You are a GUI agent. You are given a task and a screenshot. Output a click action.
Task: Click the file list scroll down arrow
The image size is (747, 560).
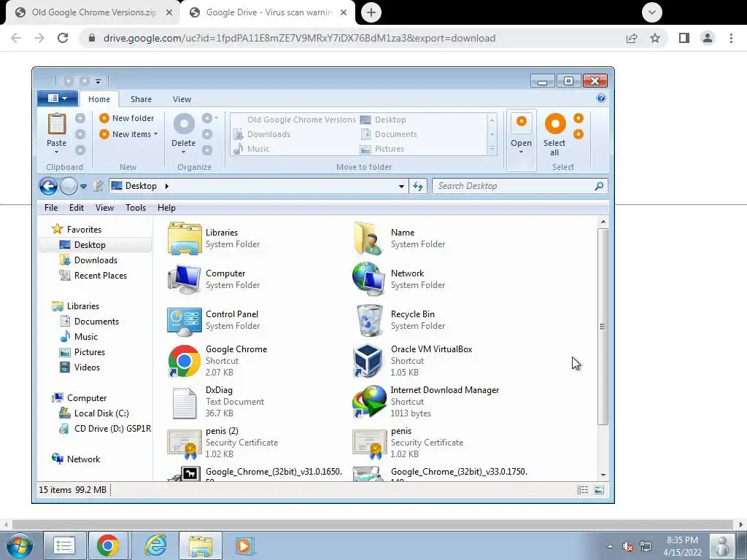(x=603, y=475)
